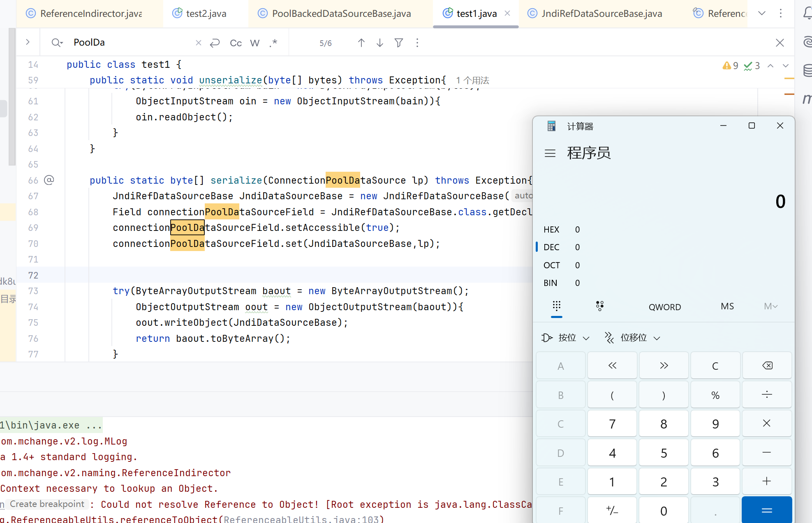Cycle the QWORD data size
Viewport: 812px width, 523px height.
(665, 307)
